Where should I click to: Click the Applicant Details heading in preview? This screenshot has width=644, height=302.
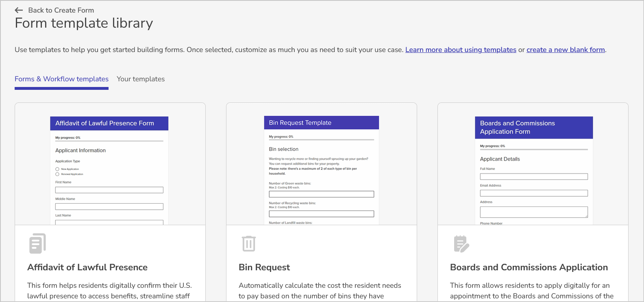pos(500,159)
